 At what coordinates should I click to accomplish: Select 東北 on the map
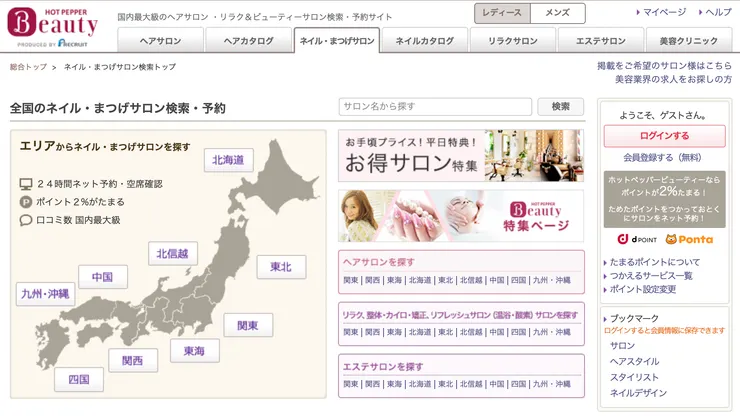coord(281,267)
